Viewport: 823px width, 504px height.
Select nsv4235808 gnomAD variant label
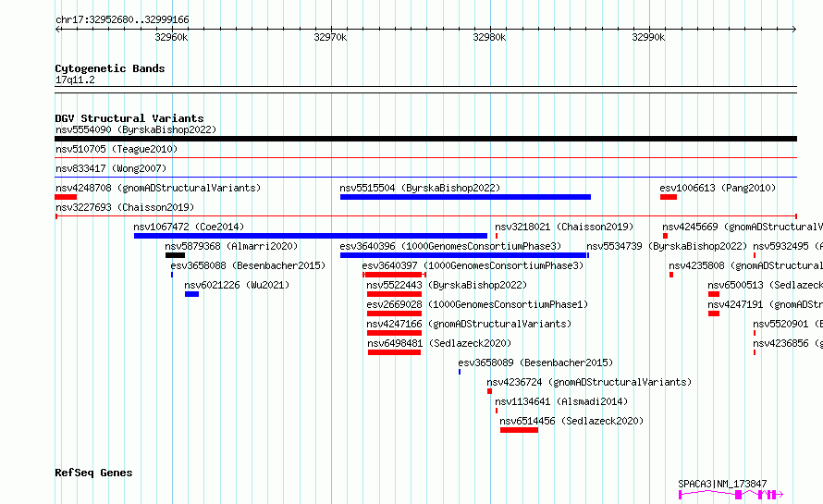coord(746,265)
